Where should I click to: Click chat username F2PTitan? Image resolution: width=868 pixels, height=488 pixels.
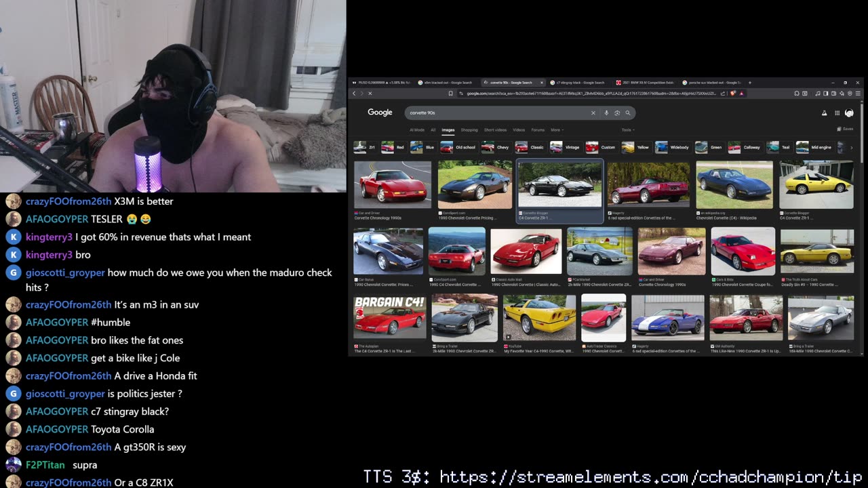click(x=45, y=465)
